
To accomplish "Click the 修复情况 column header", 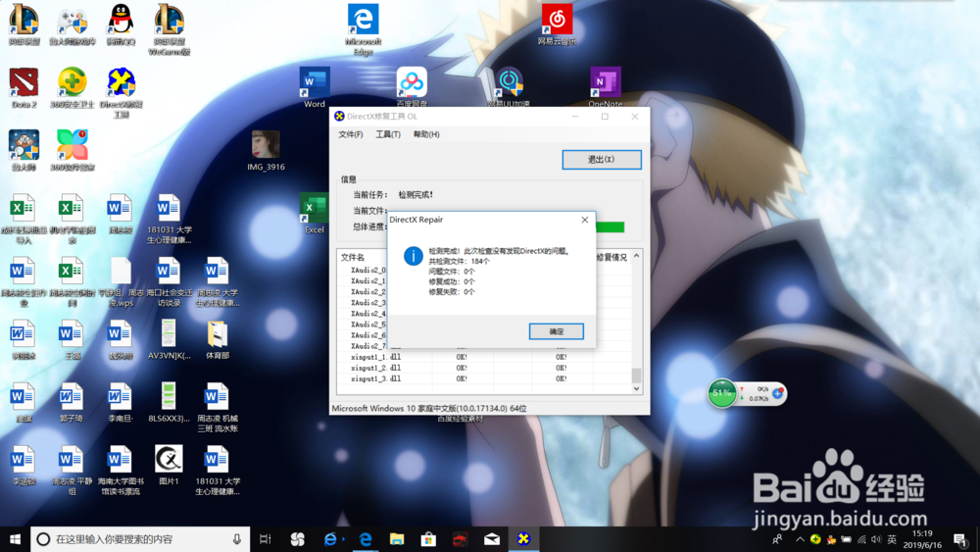I will point(611,257).
